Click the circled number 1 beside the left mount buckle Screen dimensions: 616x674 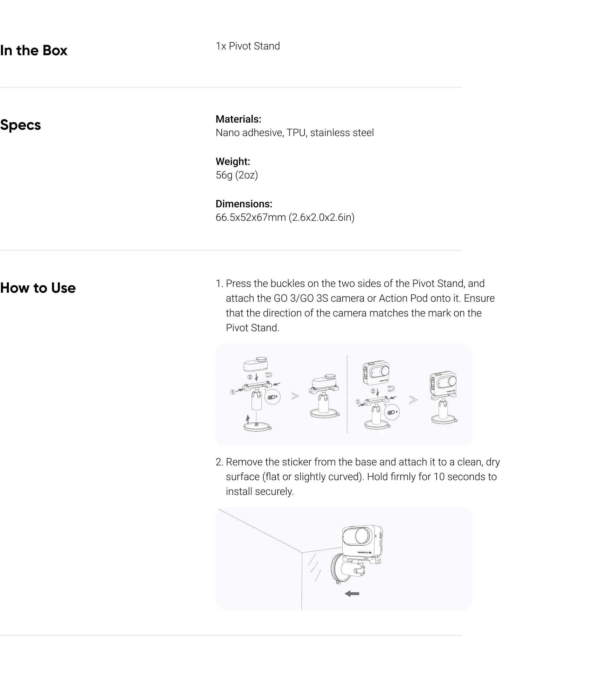click(x=232, y=392)
